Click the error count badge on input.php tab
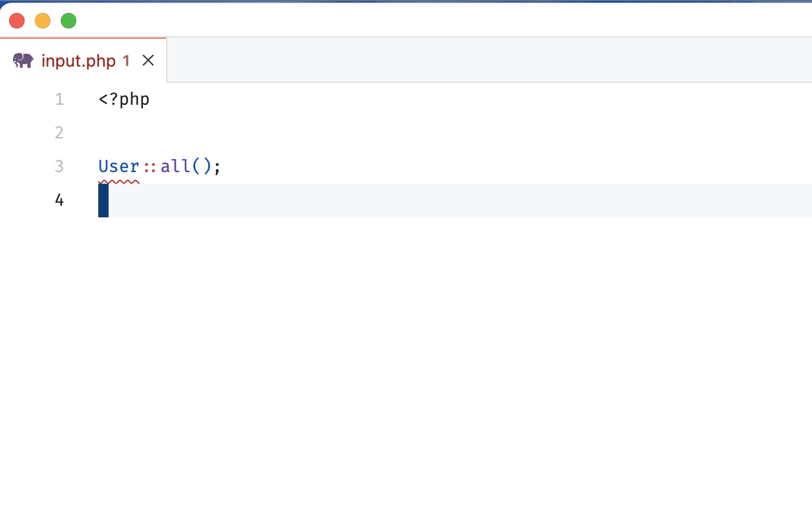This screenshot has height=511, width=812. coord(126,61)
